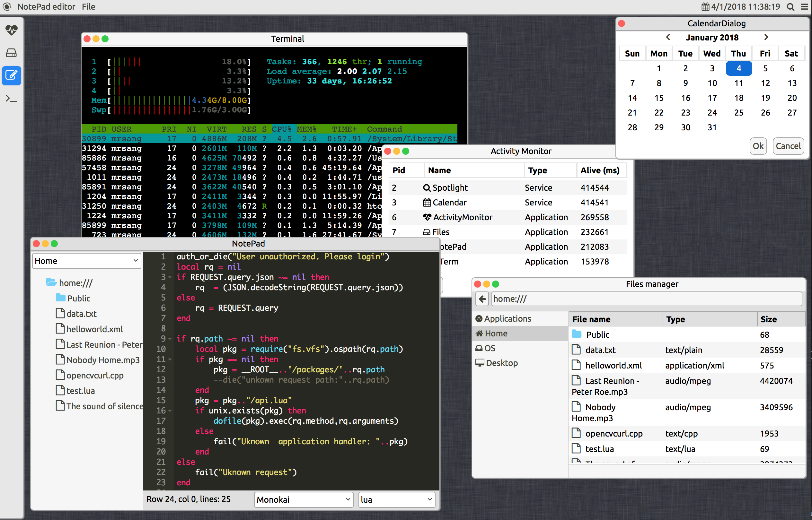Select helloworld.xml row in Files manager
812x520 pixels.
(687, 365)
